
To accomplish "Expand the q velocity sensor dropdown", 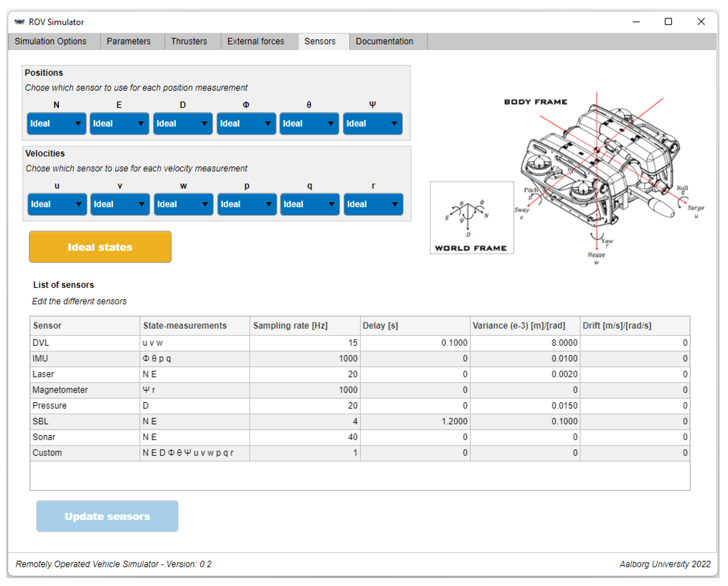I will coord(310,204).
